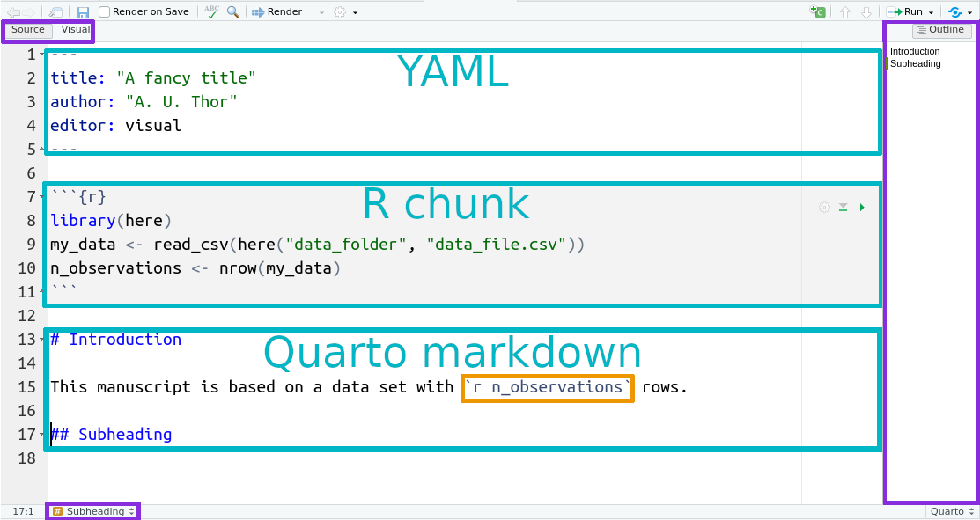Open the render format dropdown arrow
The height and width of the screenshot is (520, 980).
(x=321, y=12)
